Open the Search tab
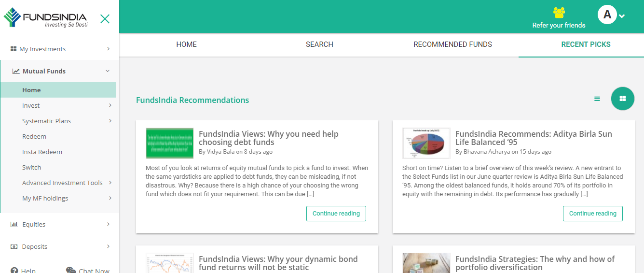This screenshot has height=273, width=644. [319, 44]
